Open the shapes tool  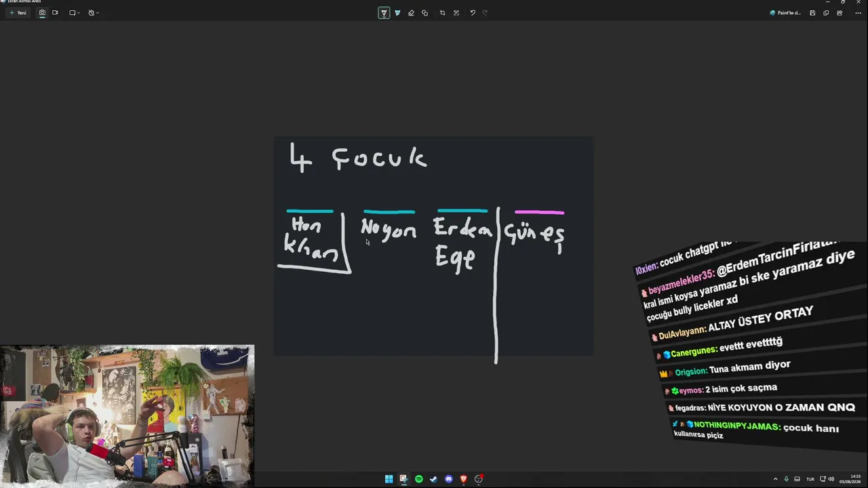pyautogui.click(x=425, y=13)
